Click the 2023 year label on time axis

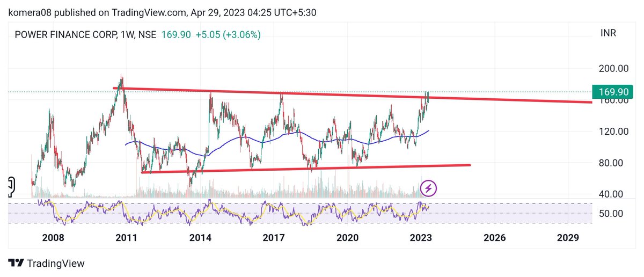pos(421,237)
